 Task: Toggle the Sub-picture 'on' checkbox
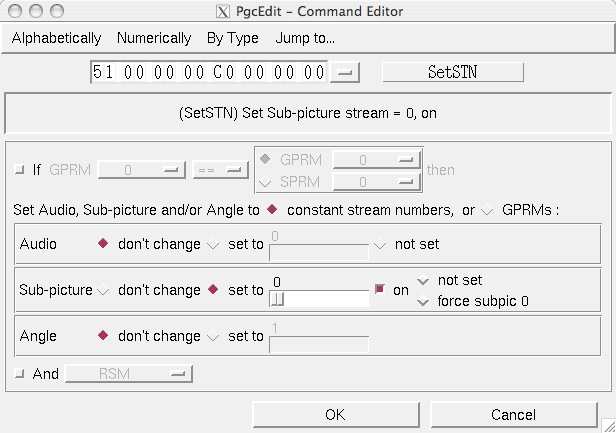coord(379,290)
